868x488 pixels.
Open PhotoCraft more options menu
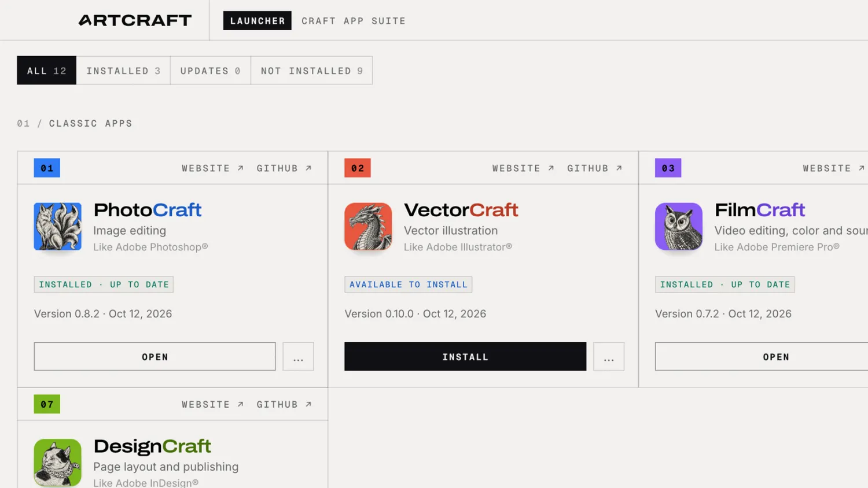coord(298,357)
